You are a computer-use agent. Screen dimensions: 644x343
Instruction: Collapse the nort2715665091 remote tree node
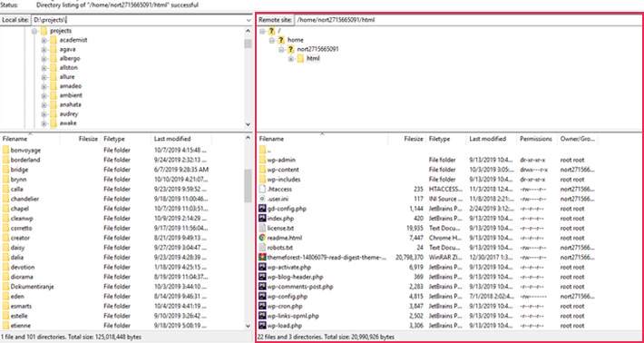[x=281, y=49]
